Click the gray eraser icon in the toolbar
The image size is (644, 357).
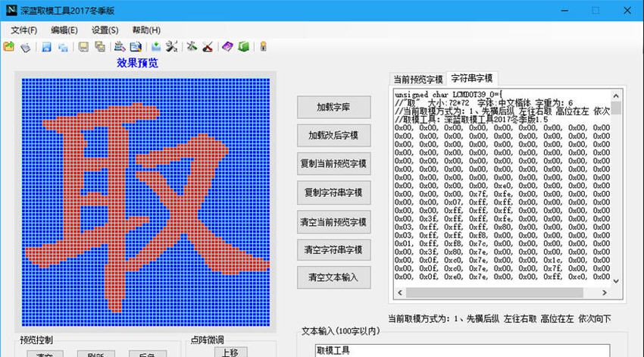click(x=26, y=47)
